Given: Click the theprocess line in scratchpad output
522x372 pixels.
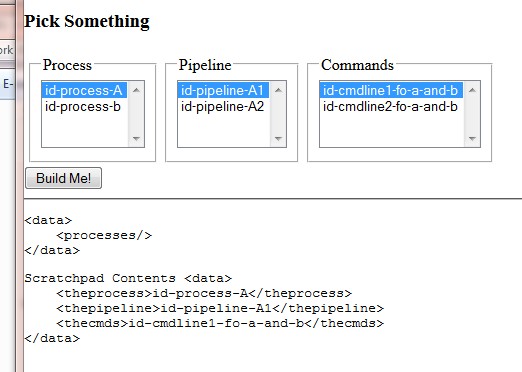Looking at the screenshot, I should coord(204,293).
